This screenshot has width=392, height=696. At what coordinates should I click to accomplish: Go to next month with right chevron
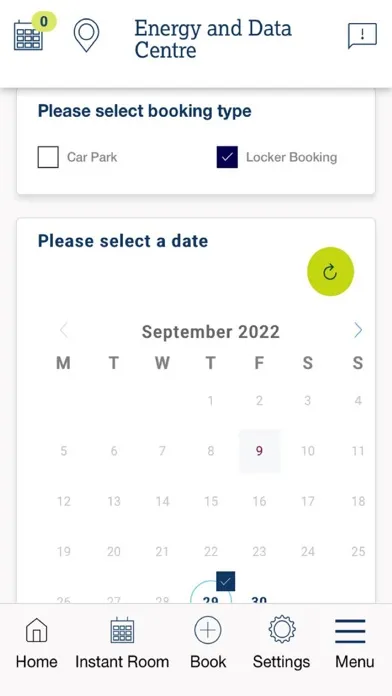tap(358, 331)
